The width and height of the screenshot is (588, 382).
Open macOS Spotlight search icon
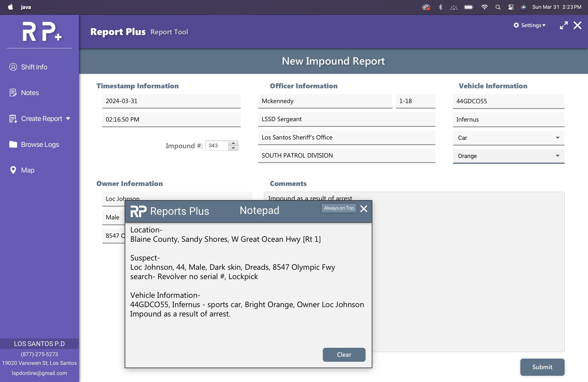[x=498, y=7]
